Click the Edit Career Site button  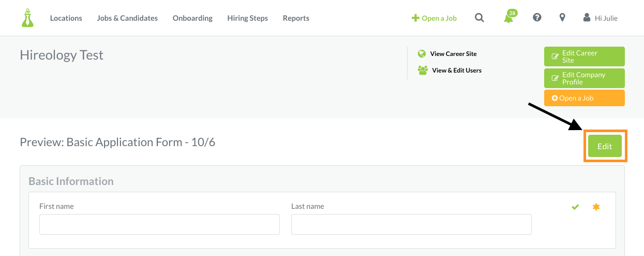[585, 56]
